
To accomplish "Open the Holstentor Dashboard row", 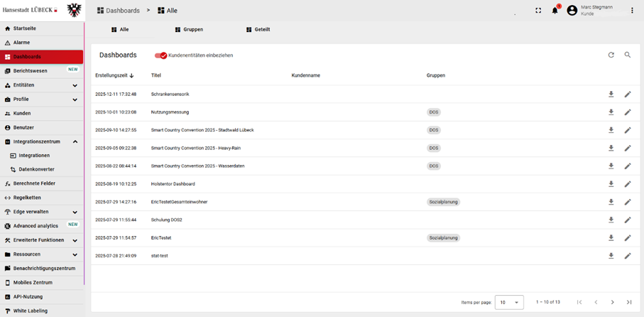I will (173, 184).
